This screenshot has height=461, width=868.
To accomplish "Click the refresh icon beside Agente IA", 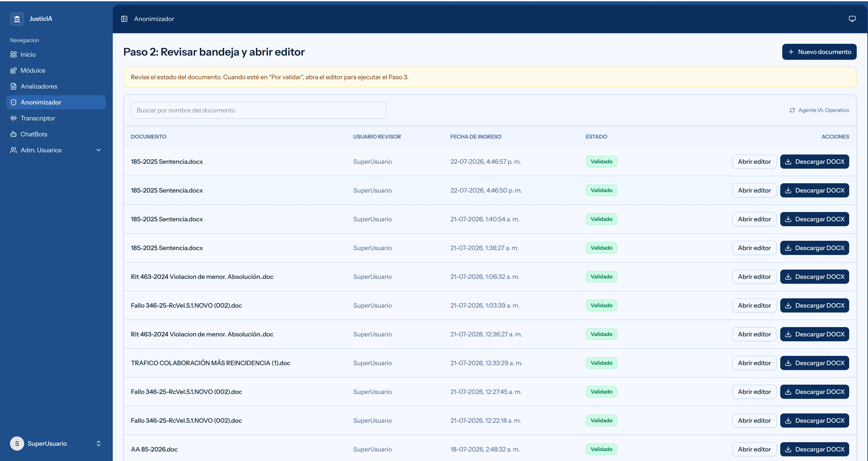I will tap(792, 110).
